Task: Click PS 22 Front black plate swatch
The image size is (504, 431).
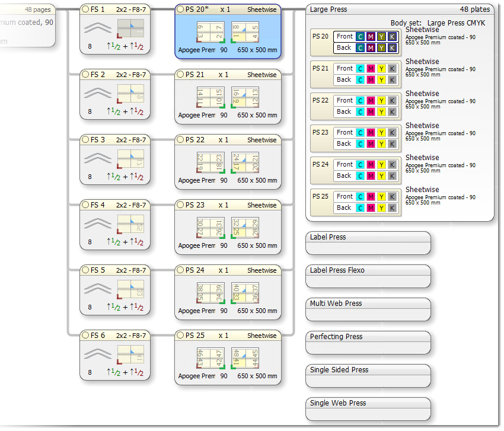Action: [392, 101]
